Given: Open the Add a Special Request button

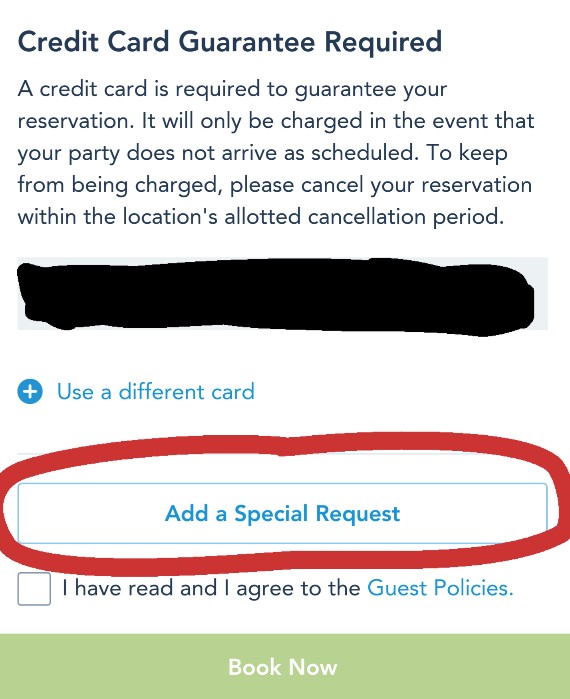Looking at the screenshot, I should point(282,513).
